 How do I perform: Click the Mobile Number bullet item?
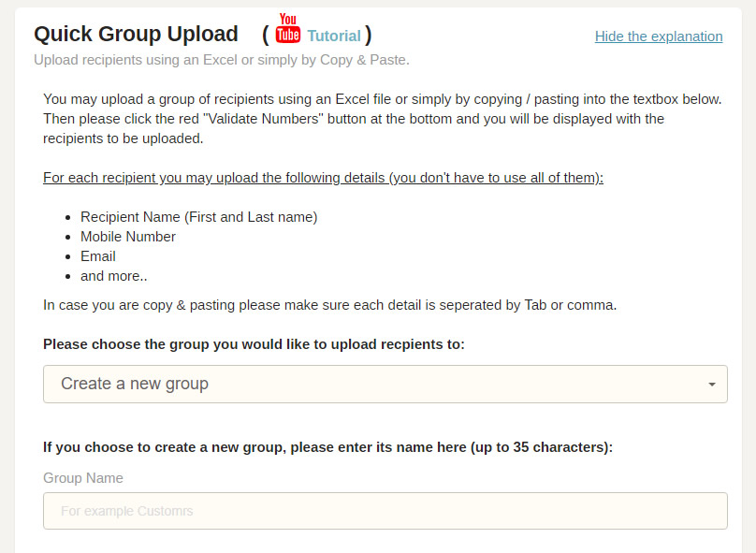pyautogui.click(x=128, y=237)
